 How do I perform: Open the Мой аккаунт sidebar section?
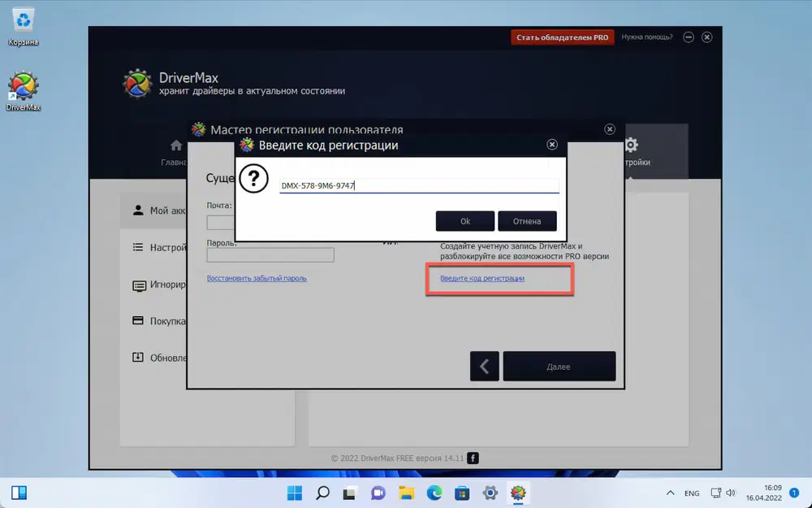(x=163, y=210)
